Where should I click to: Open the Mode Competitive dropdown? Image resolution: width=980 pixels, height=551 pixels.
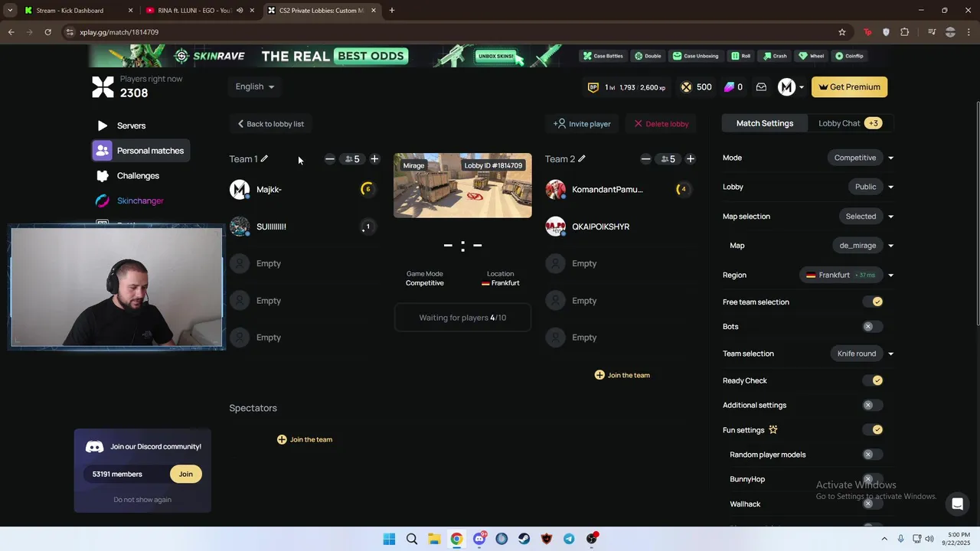coord(861,158)
